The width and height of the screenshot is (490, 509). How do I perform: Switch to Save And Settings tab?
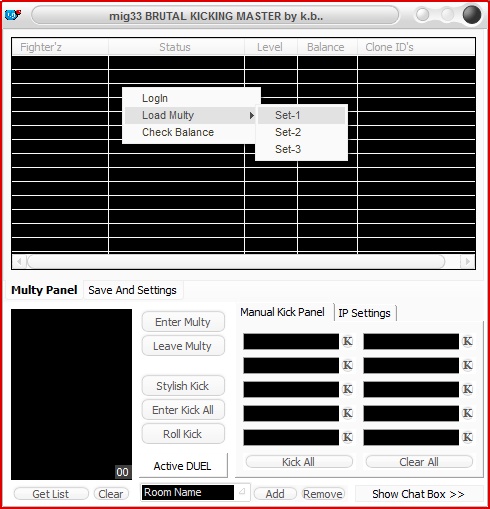(133, 290)
